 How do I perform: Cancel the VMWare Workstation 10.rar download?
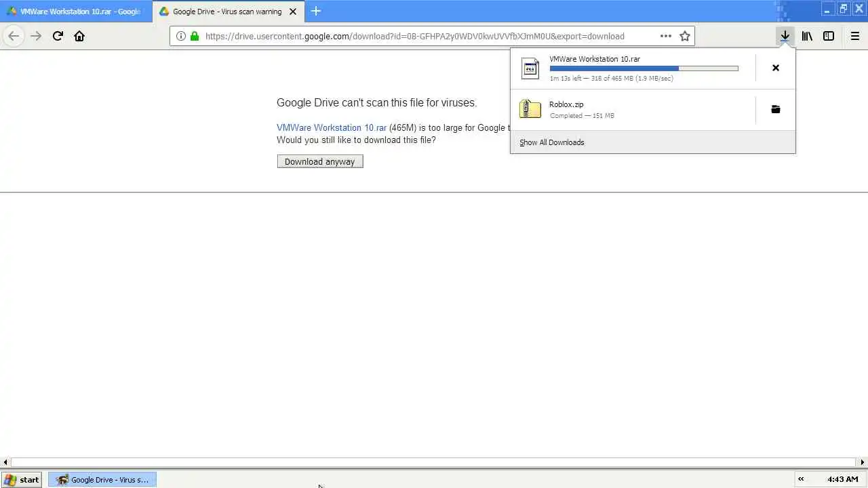click(x=776, y=68)
